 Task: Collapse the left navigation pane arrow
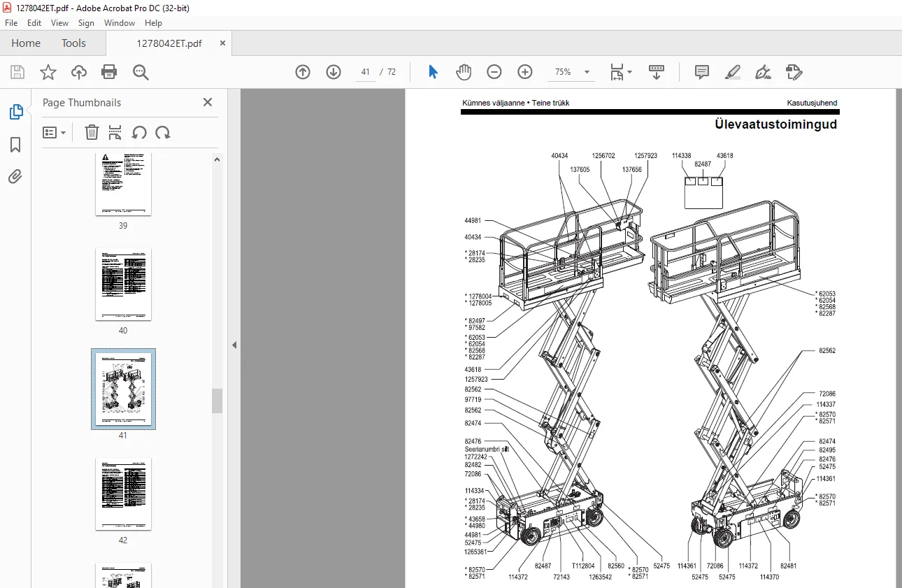(x=234, y=345)
